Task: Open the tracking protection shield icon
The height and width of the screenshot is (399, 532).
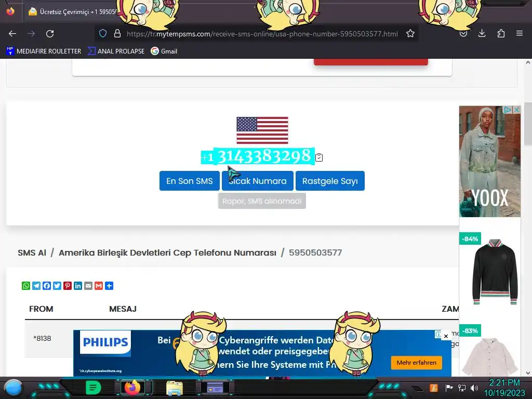Action: coord(103,33)
